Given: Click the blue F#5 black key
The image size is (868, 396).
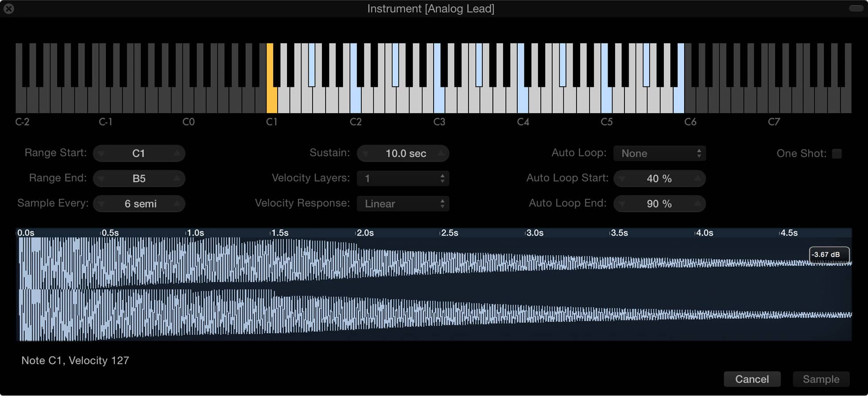Looking at the screenshot, I should [x=647, y=65].
